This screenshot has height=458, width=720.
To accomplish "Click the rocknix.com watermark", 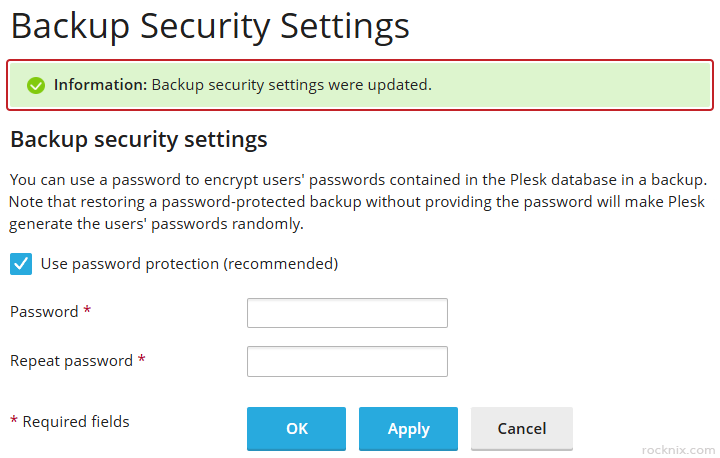I will click(678, 450).
